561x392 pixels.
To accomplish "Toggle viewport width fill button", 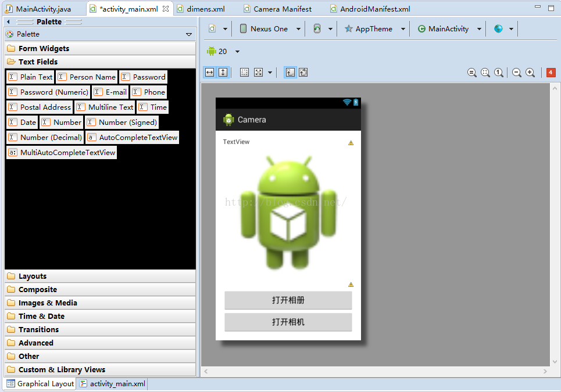I will (x=210, y=73).
